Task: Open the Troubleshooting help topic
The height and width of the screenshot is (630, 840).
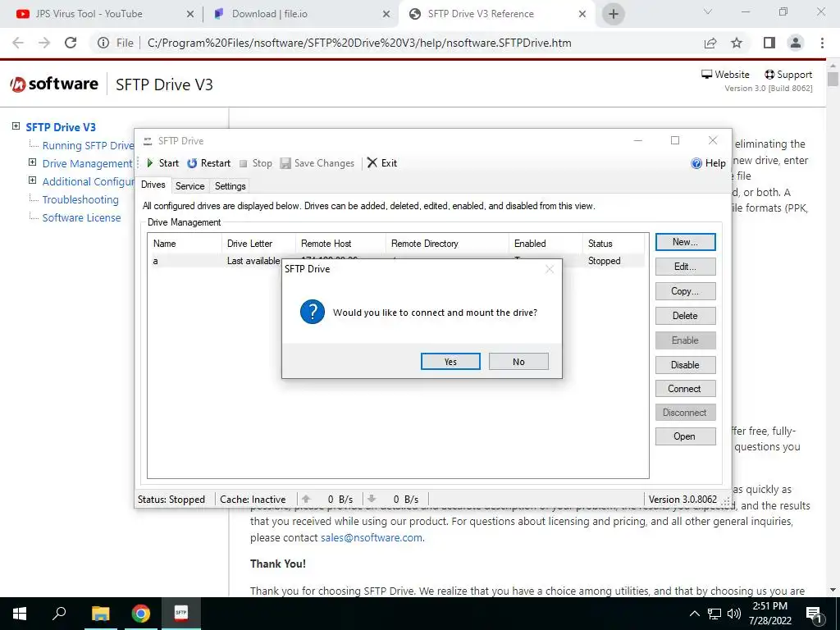Action: pyautogui.click(x=80, y=200)
